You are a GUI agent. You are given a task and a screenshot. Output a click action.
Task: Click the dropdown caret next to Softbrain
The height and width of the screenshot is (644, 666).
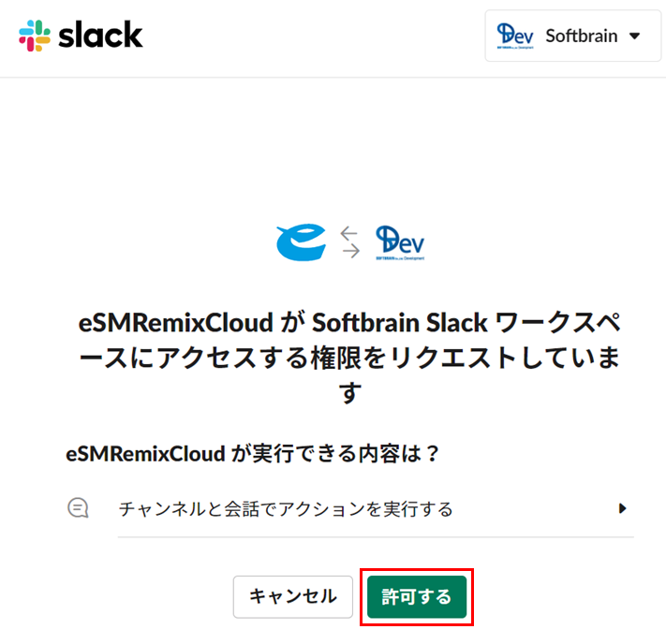coord(634,37)
